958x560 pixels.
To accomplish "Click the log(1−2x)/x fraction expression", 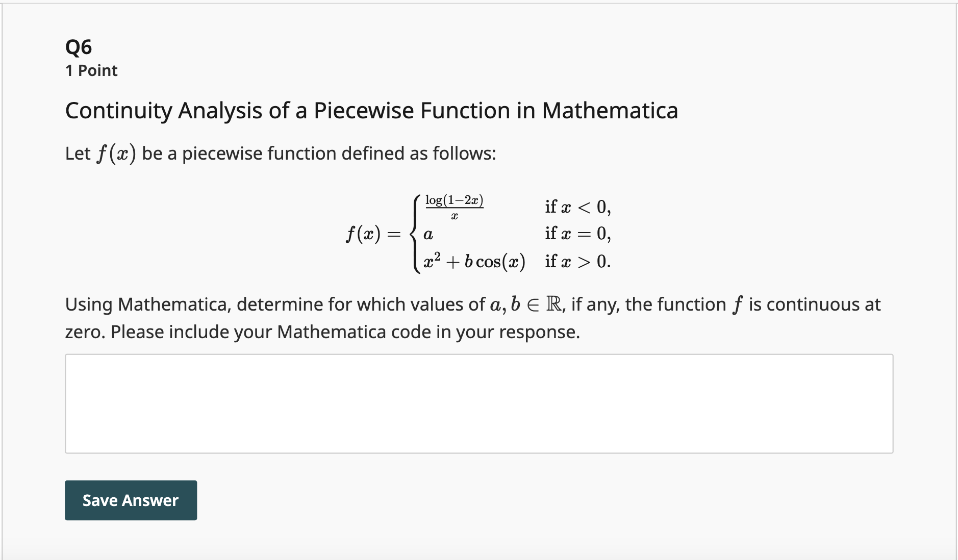I will click(x=454, y=207).
